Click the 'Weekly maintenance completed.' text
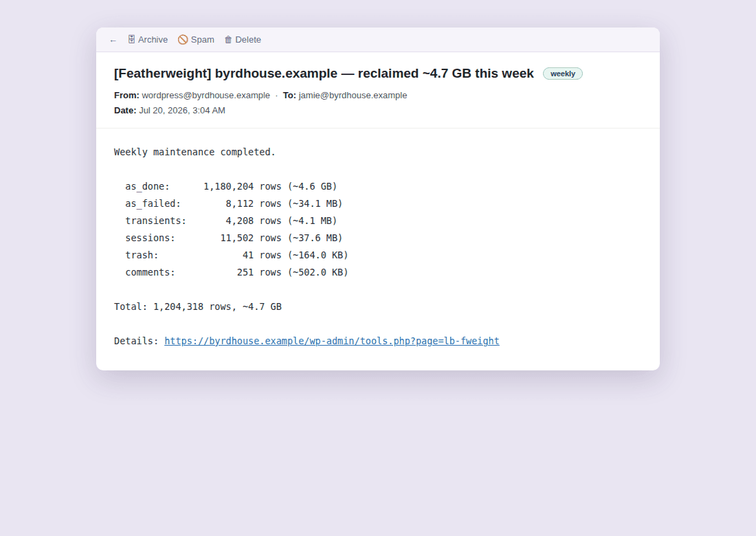Screen dimensions: 756x536 194,152
